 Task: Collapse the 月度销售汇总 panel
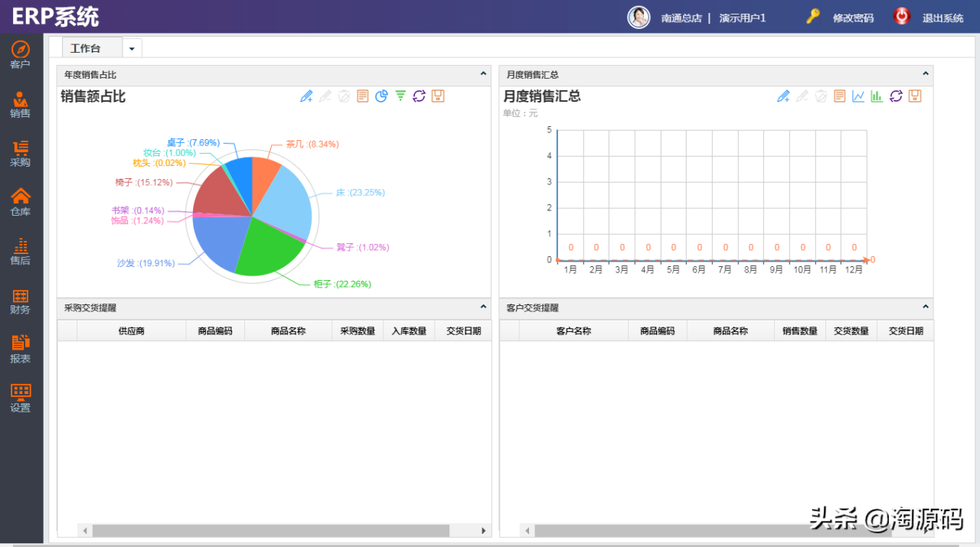[x=925, y=74]
